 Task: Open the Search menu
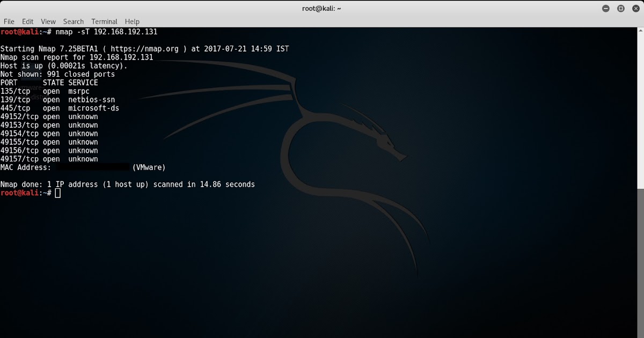[73, 21]
